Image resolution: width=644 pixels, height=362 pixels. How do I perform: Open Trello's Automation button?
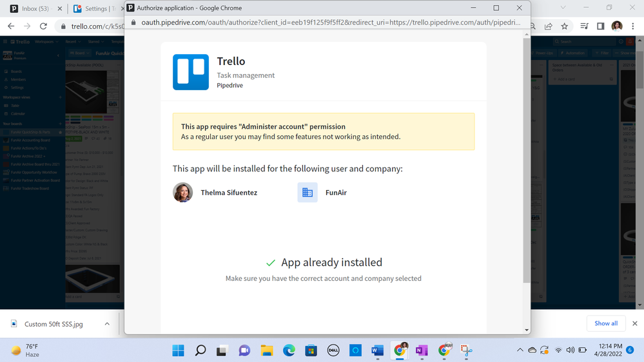point(572,53)
